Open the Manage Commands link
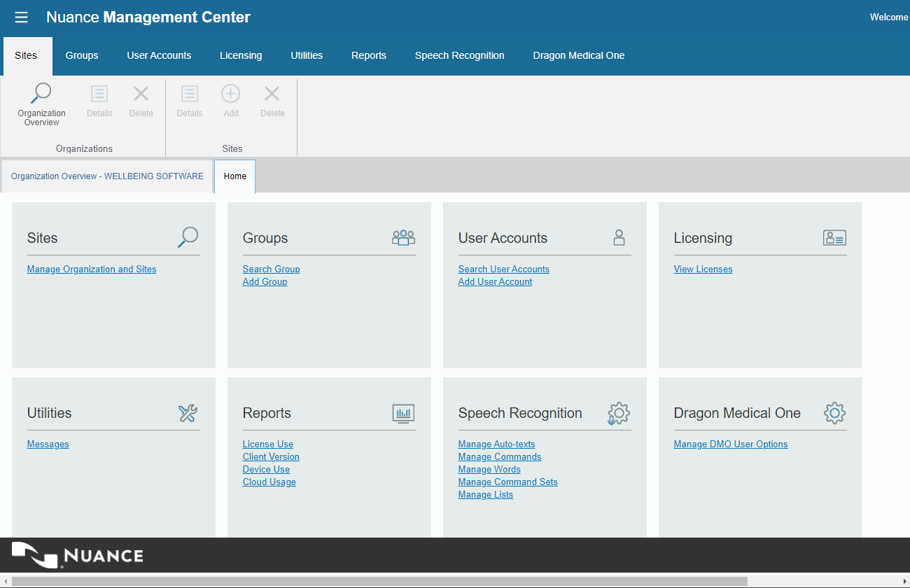 500,457
